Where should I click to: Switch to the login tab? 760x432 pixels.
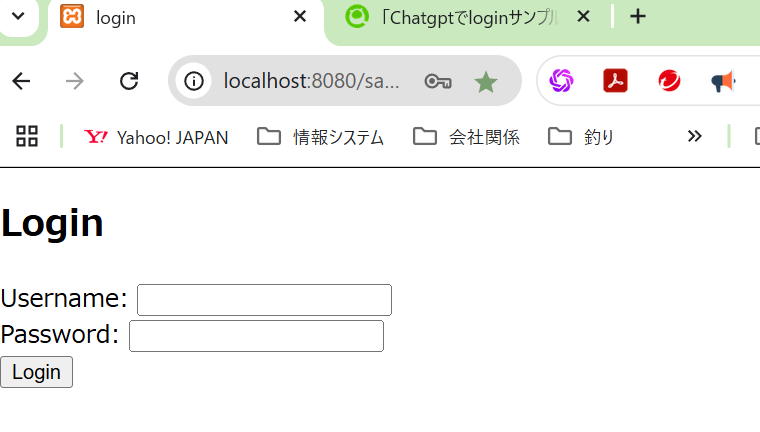click(186, 19)
